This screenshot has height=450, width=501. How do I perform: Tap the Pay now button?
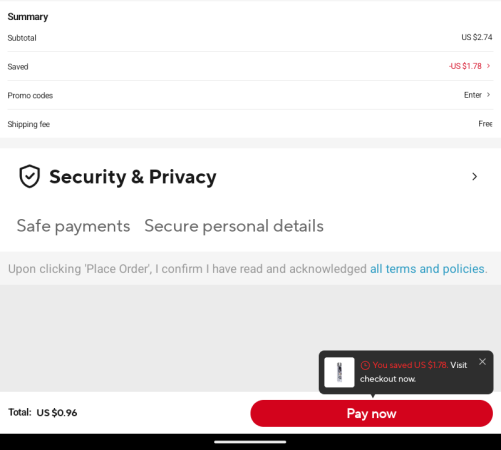pyautogui.click(x=371, y=413)
